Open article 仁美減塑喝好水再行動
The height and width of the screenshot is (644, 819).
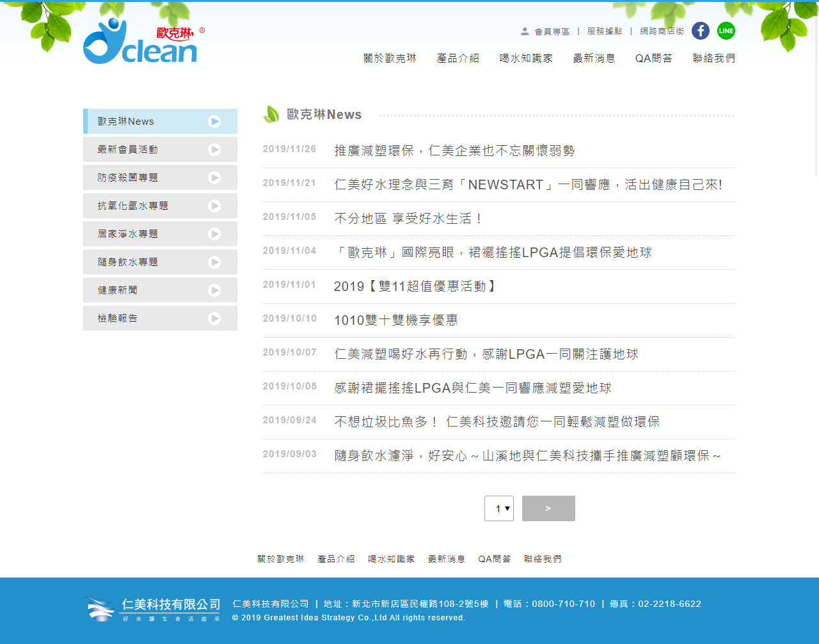(x=486, y=354)
